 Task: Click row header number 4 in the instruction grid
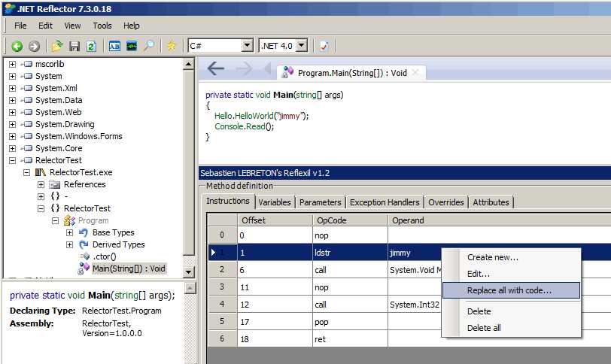[222, 305]
